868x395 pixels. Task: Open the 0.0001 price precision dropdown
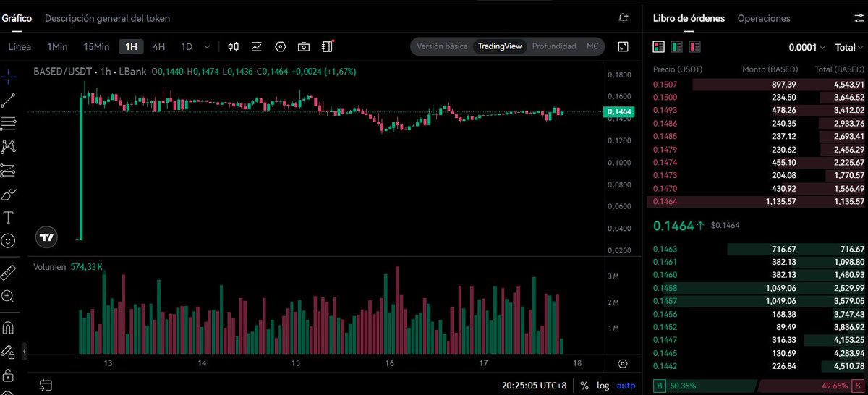click(807, 47)
